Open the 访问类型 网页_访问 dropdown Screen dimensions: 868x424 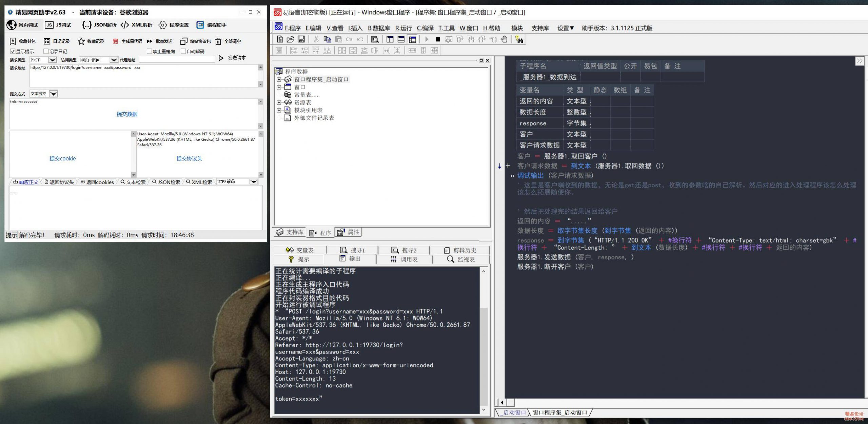[114, 60]
